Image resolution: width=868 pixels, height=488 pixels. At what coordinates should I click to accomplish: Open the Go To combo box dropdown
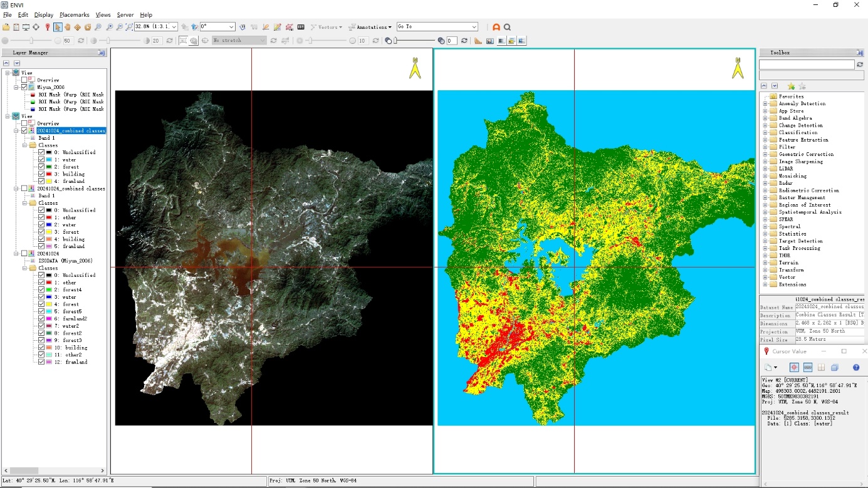[x=474, y=27]
